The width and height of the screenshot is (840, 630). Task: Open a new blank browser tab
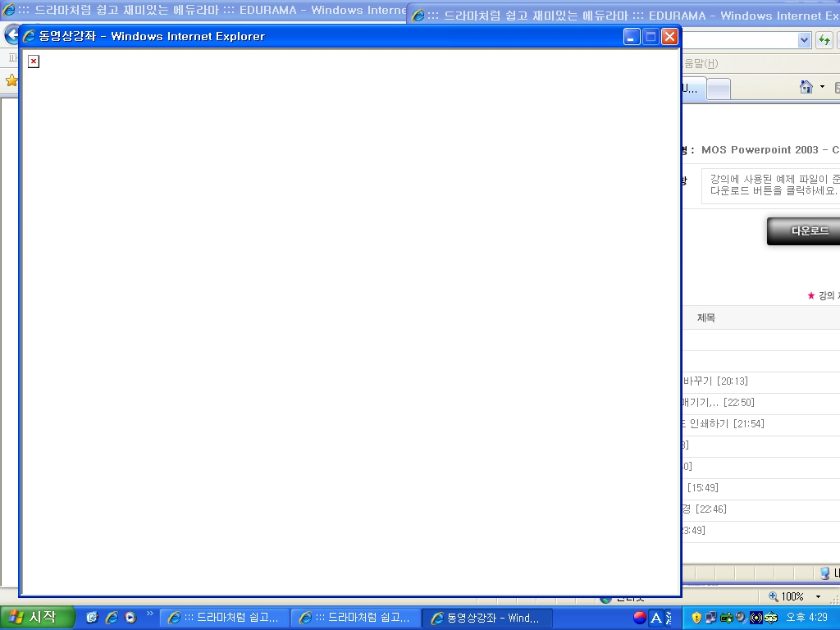[719, 89]
